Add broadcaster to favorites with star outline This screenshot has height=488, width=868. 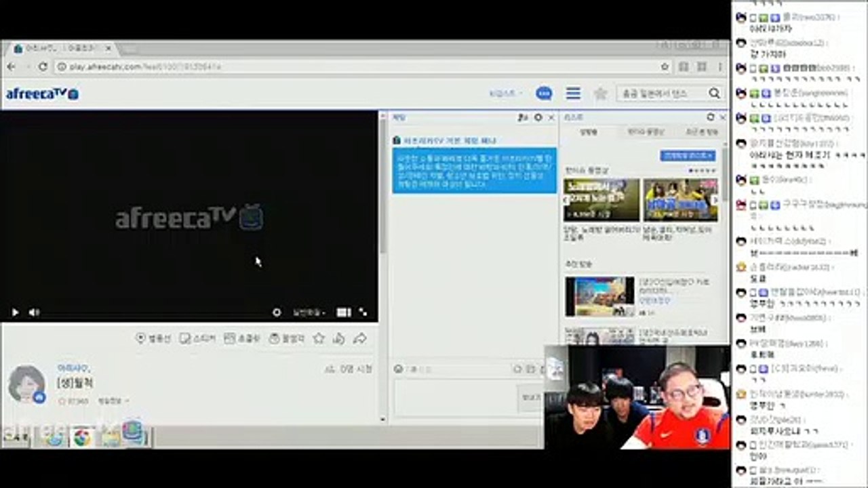point(319,338)
